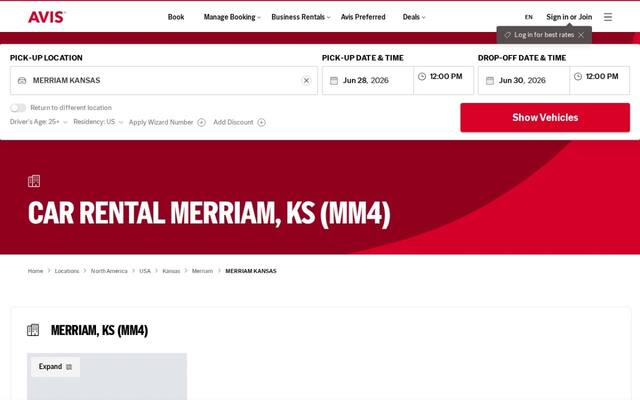This screenshot has height=400, width=640.
Task: Click the map thumbnail preview
Action: click(107, 377)
